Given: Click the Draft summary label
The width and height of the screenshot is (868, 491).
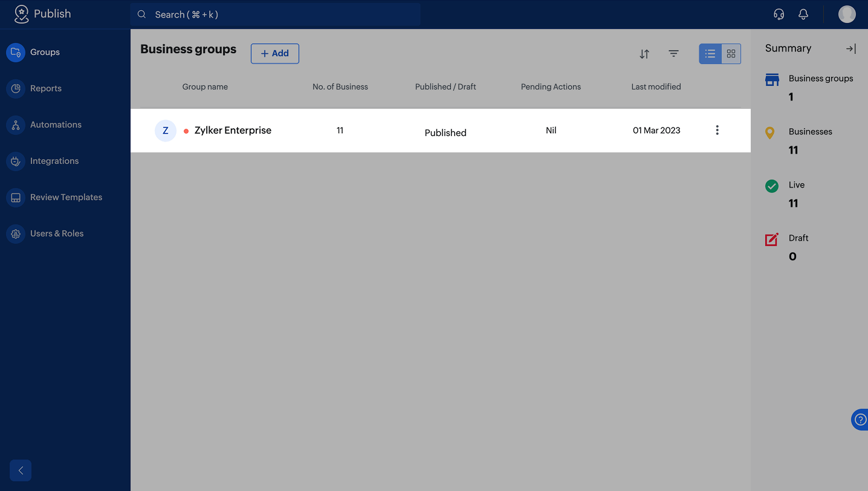Looking at the screenshot, I should (x=798, y=238).
